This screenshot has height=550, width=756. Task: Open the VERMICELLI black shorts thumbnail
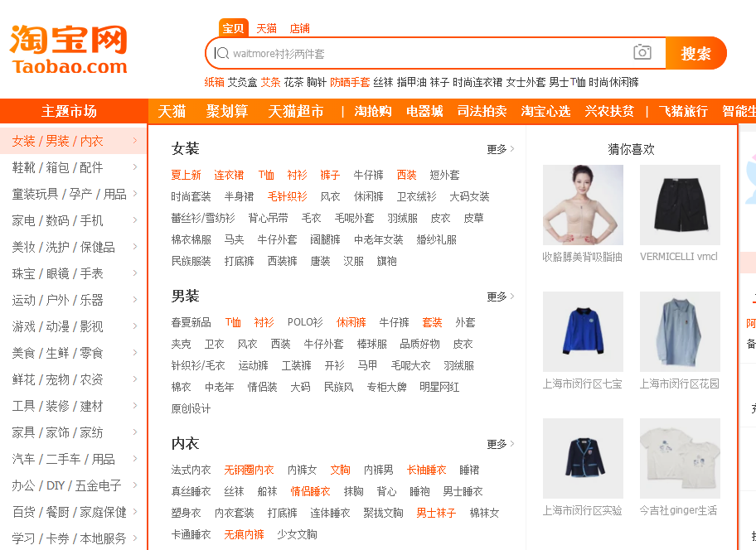click(680, 205)
